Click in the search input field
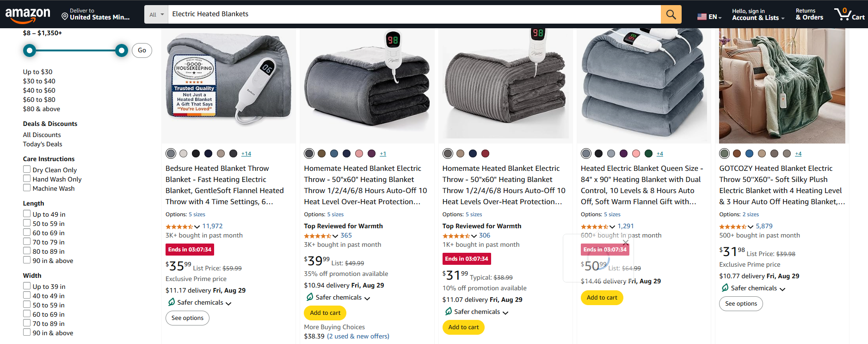Image resolution: width=868 pixels, height=344 pixels. point(370,14)
